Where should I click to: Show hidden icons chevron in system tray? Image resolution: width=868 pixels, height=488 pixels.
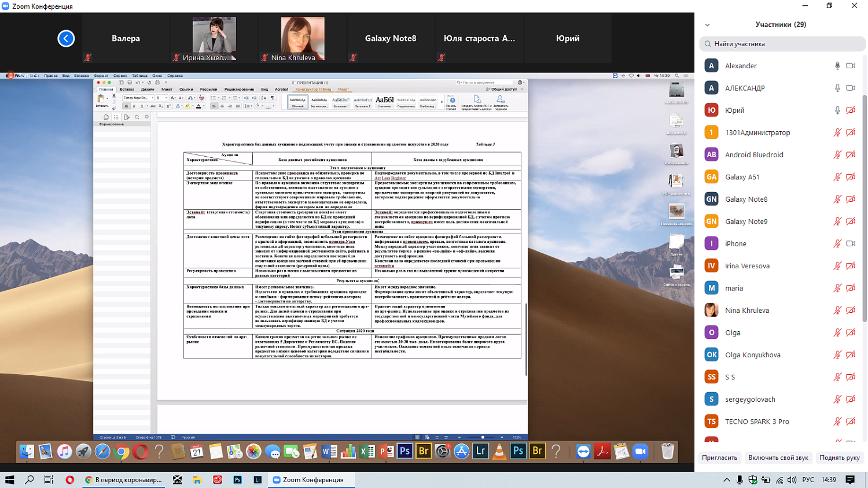(x=727, y=480)
